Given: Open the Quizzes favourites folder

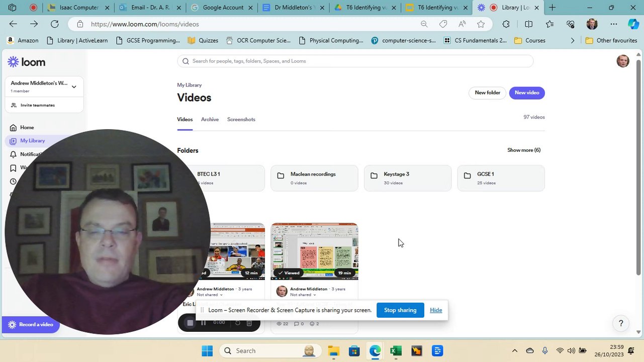Looking at the screenshot, I should tap(203, 41).
